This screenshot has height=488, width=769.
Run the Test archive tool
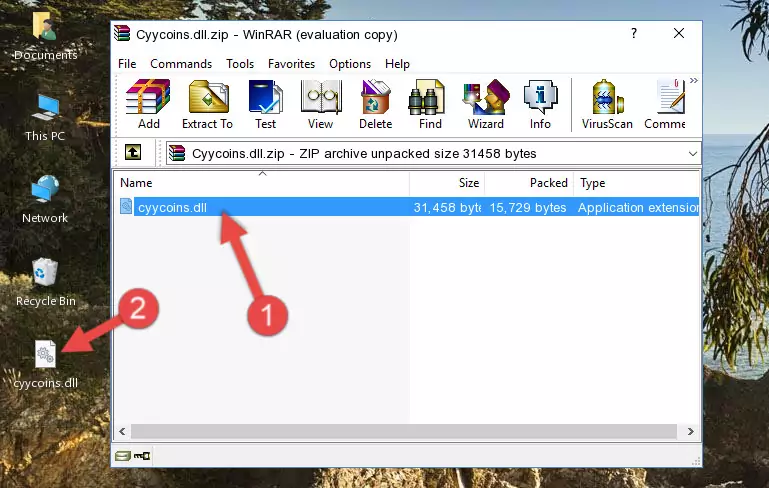265,104
